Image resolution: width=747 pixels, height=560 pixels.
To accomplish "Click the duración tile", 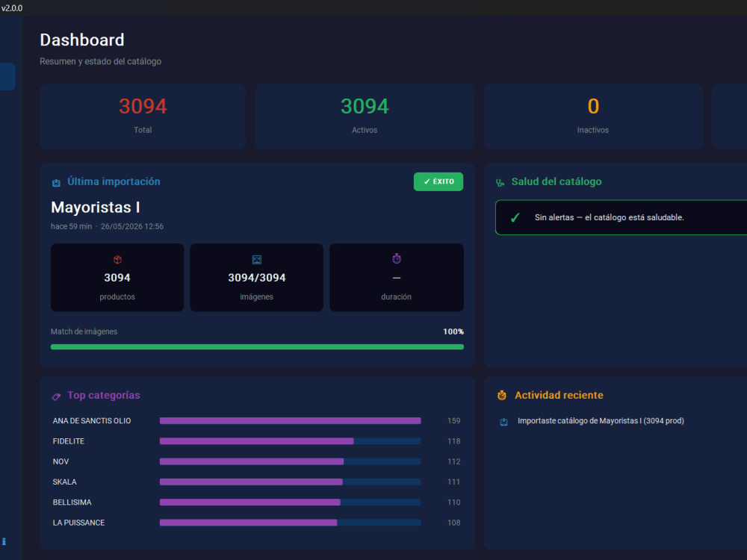I will 397,278.
